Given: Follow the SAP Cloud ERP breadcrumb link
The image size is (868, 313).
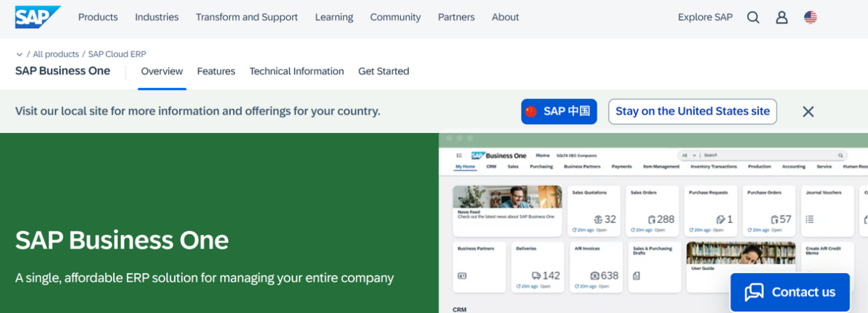Looking at the screenshot, I should click(x=117, y=54).
